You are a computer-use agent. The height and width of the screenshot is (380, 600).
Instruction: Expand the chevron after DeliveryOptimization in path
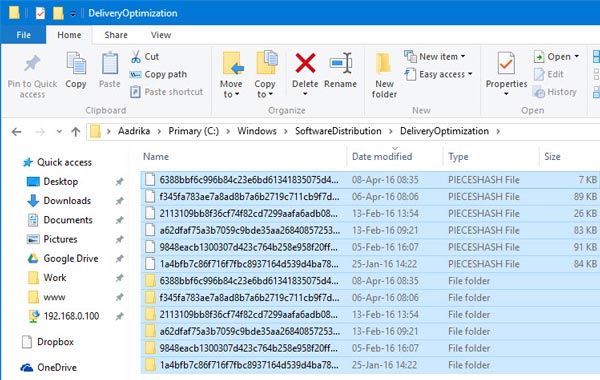tap(498, 132)
